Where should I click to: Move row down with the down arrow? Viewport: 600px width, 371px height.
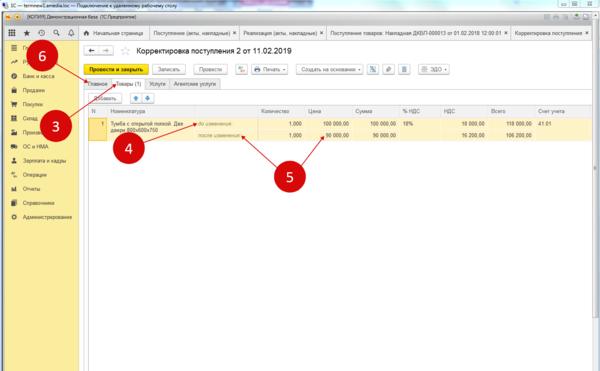[147, 99]
